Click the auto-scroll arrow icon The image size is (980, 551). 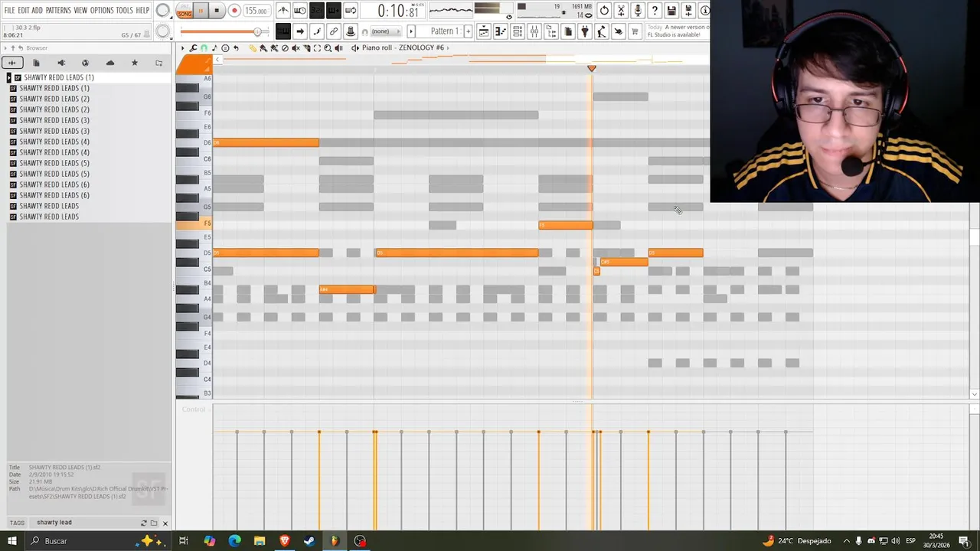click(x=300, y=31)
